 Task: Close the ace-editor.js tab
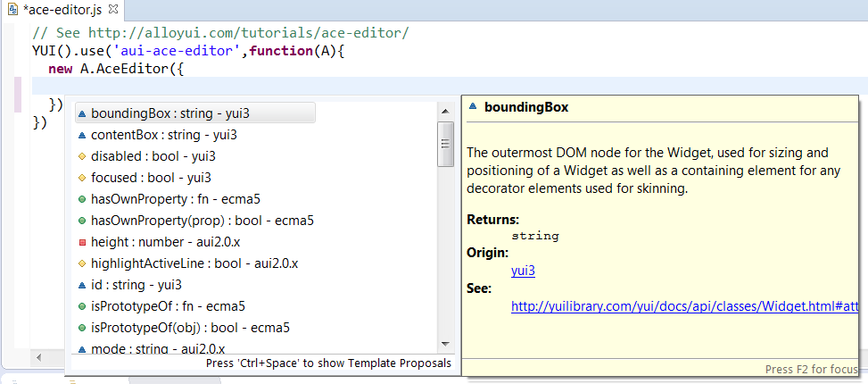pos(113,9)
